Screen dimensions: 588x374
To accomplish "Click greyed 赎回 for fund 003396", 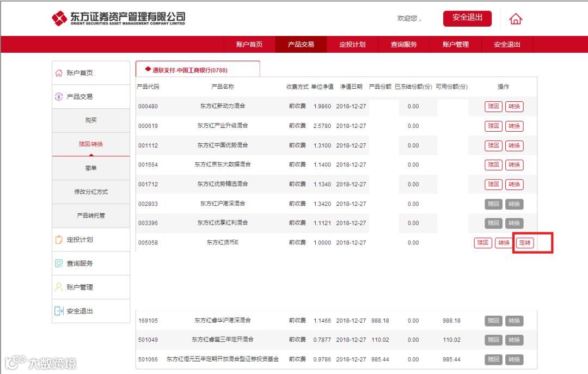I will coord(493,223).
